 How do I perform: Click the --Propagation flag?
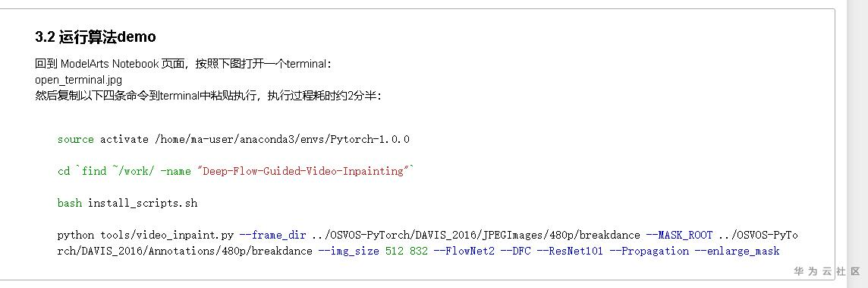[649, 251]
